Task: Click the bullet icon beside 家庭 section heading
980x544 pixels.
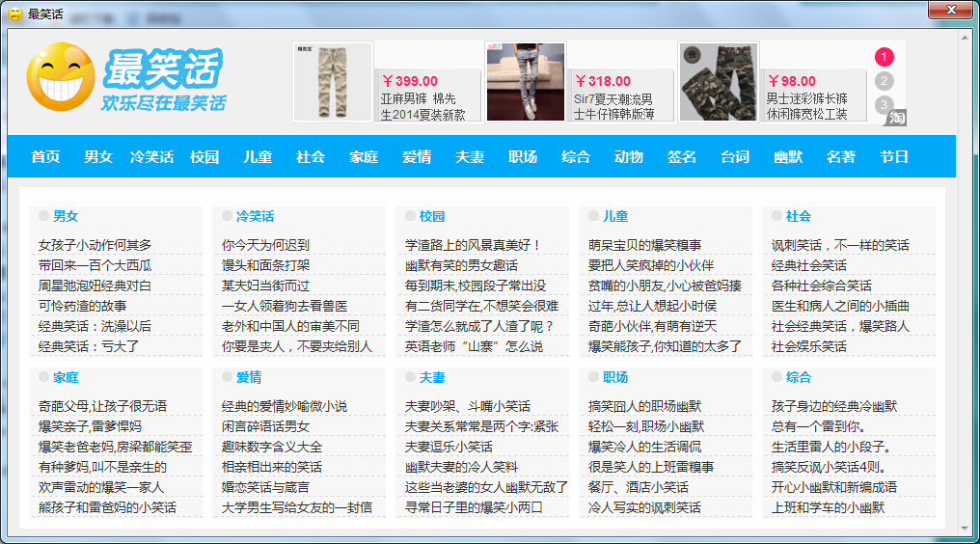Action: click(43, 377)
